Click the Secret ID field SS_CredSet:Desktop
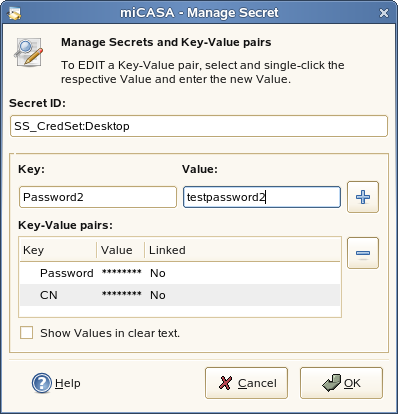398x414 pixels. click(x=199, y=126)
